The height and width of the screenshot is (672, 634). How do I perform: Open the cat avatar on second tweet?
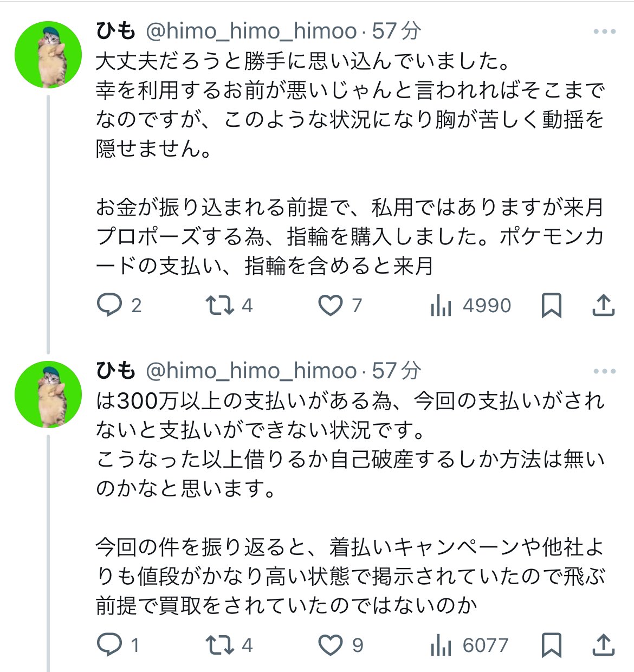pos(48,395)
